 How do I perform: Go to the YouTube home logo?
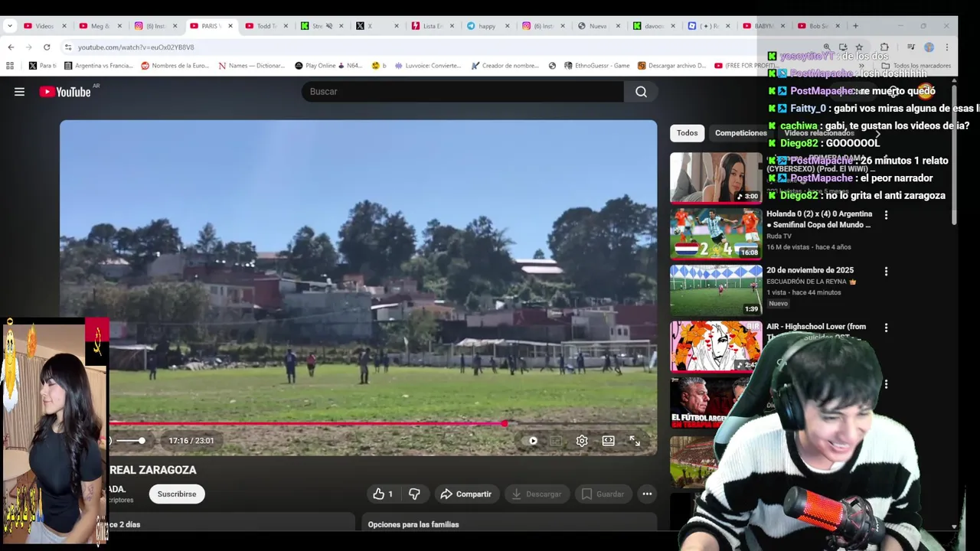coord(65,92)
